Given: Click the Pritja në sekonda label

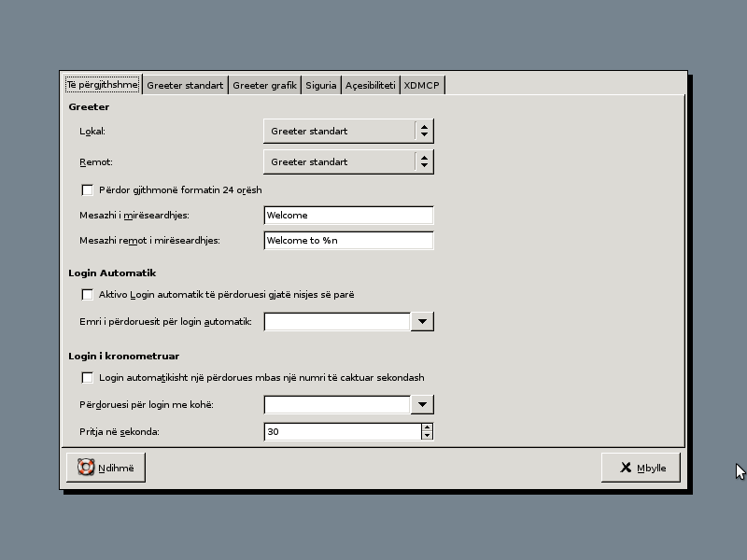Looking at the screenshot, I should coord(120,432).
